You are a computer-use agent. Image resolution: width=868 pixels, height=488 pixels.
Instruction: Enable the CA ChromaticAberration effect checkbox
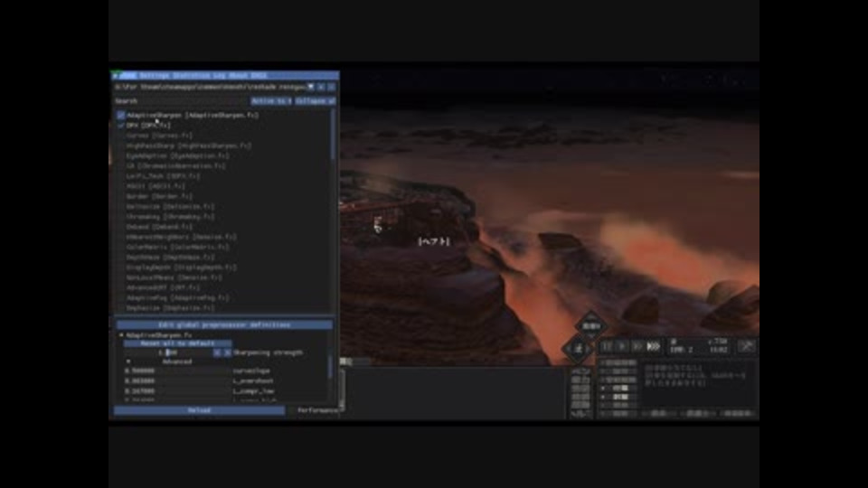pos(121,166)
